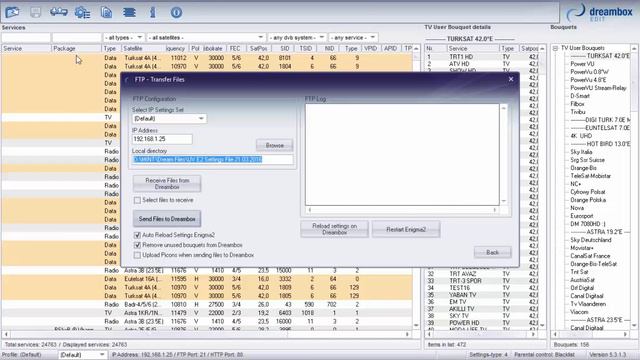Toggle Select files to receive checkbox
Image resolution: width=640 pixels, height=360 pixels.
pos(137,200)
